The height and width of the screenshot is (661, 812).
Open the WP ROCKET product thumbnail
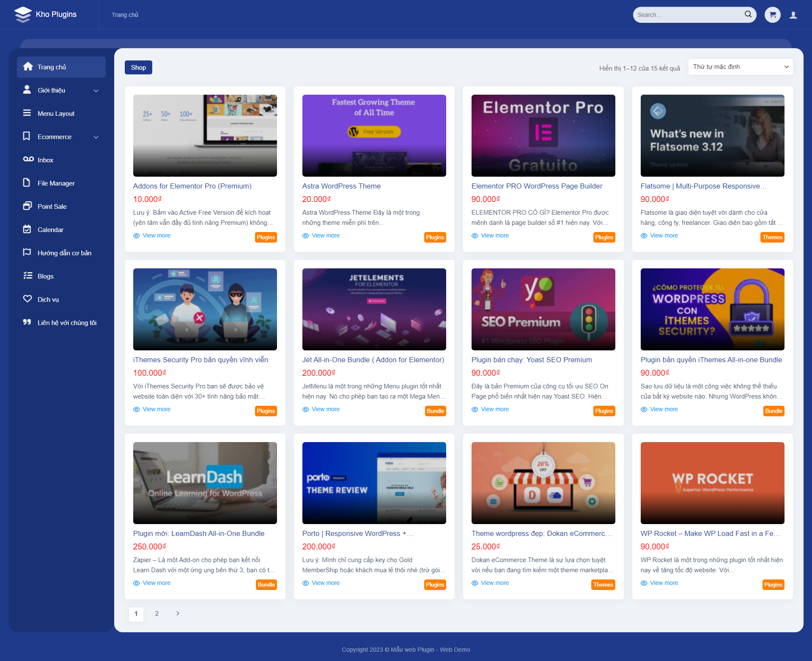coord(712,483)
